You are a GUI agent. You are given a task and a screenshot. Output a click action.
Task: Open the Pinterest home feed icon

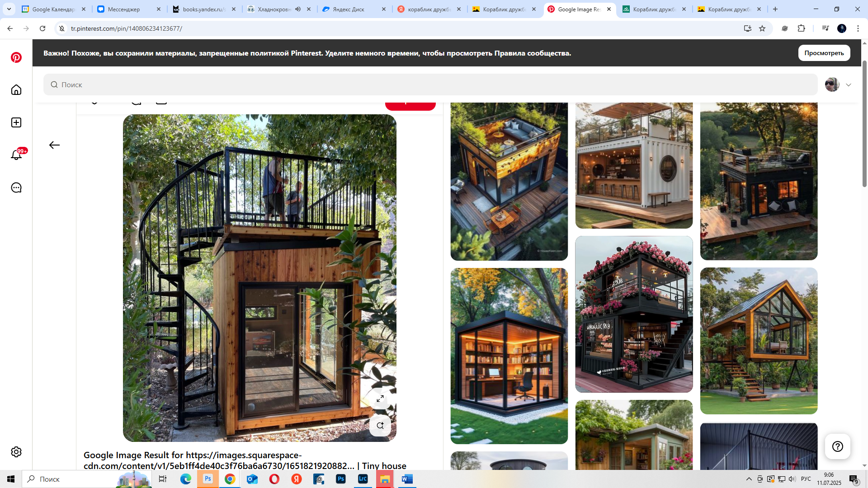pyautogui.click(x=16, y=90)
